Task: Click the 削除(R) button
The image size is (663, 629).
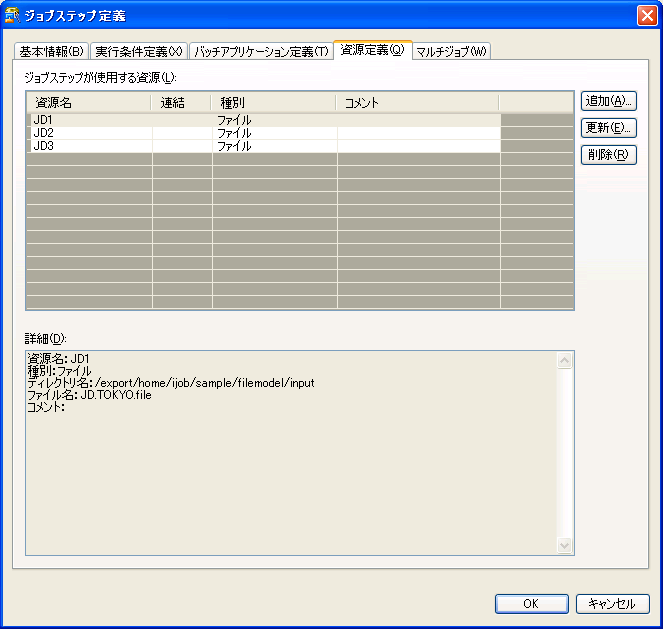Action: (608, 155)
